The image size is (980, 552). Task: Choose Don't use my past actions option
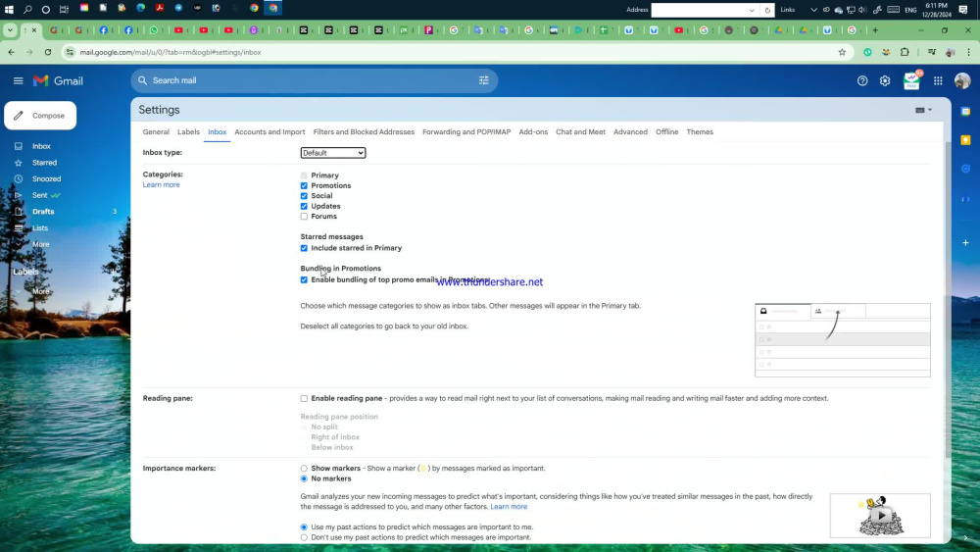coord(304,537)
